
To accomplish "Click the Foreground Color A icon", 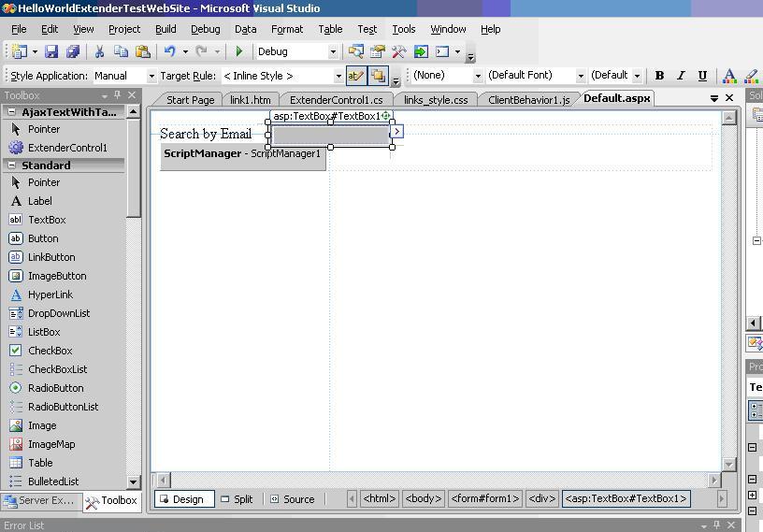I will (729, 76).
